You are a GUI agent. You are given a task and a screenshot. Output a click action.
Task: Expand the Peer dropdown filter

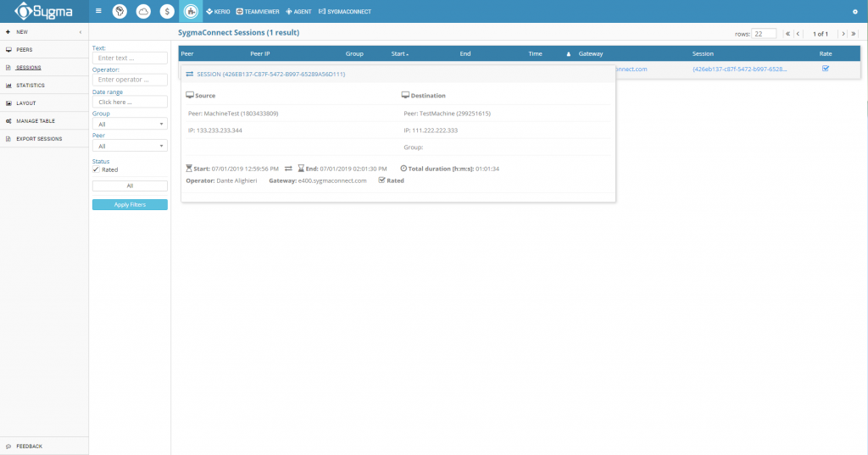pyautogui.click(x=130, y=146)
